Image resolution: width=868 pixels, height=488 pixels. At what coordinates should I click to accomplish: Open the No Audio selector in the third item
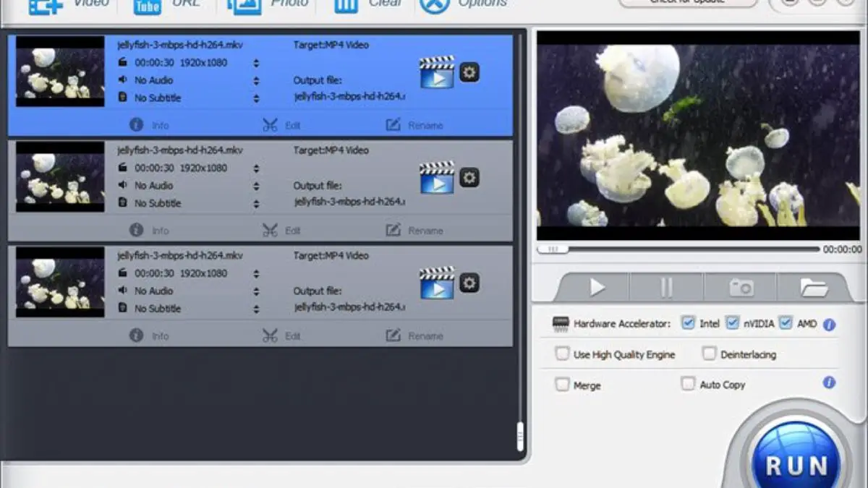[x=256, y=291]
